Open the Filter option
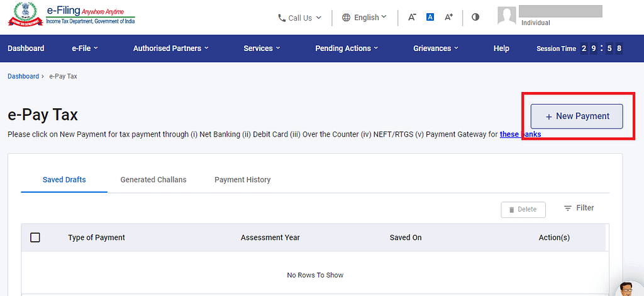 (x=579, y=208)
